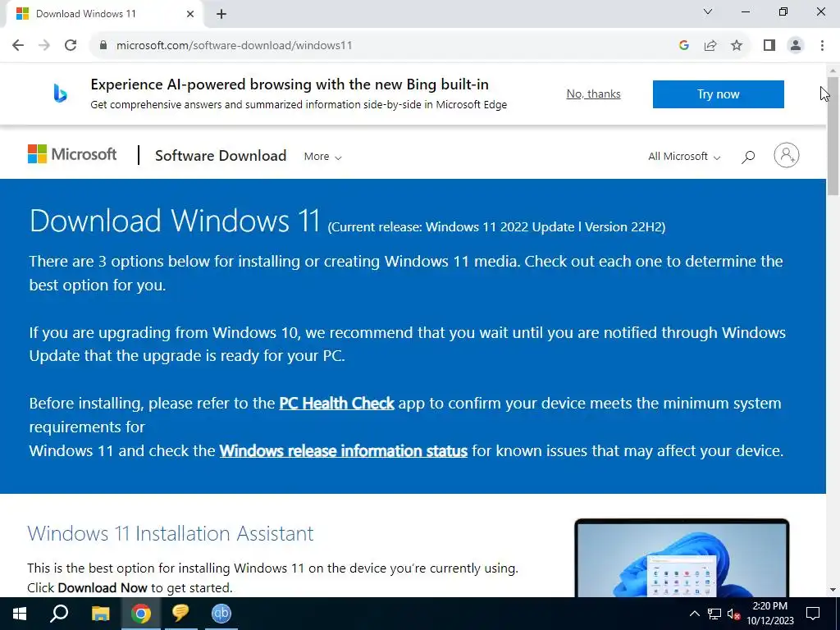Click the Windows 11 Installation Assistant heading
The height and width of the screenshot is (630, 840).
171,533
